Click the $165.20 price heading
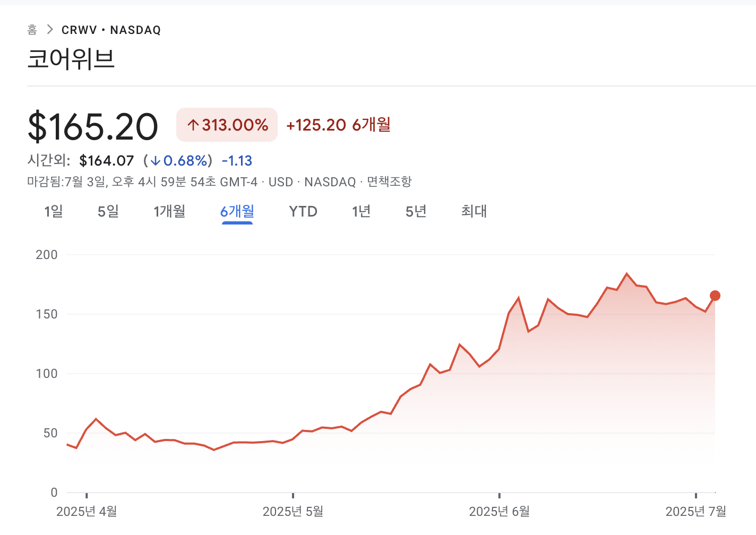 93,126
